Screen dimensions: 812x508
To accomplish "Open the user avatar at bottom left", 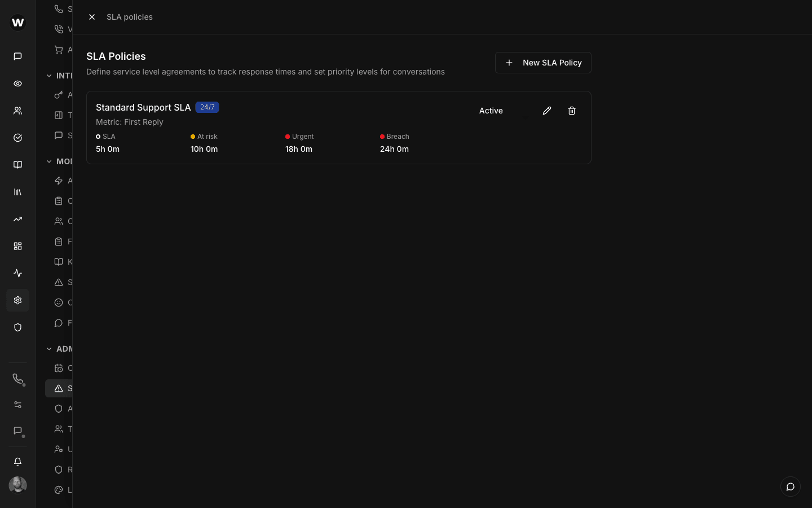I will coord(17,485).
